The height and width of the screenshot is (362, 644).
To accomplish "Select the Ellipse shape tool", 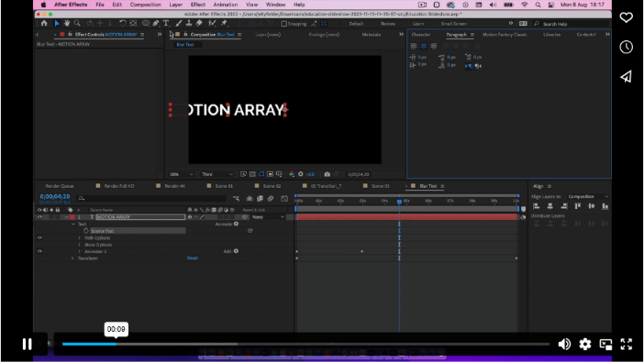I will click(x=145, y=24).
